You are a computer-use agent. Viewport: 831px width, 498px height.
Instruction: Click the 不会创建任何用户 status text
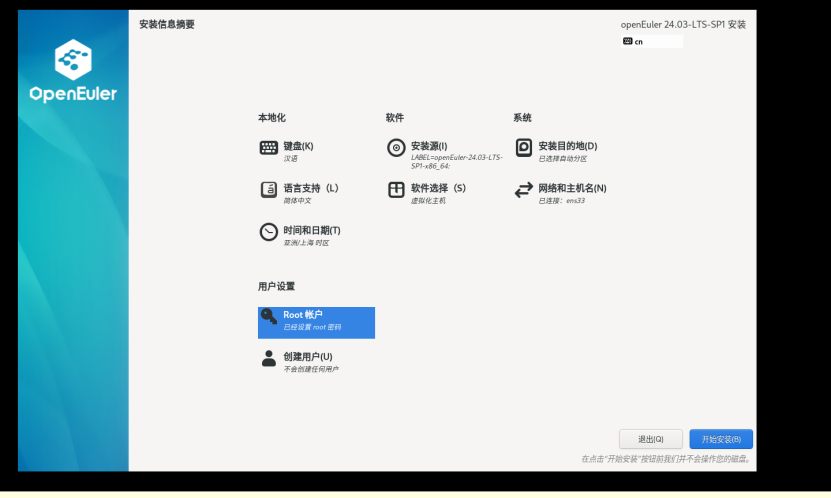pyautogui.click(x=311, y=369)
